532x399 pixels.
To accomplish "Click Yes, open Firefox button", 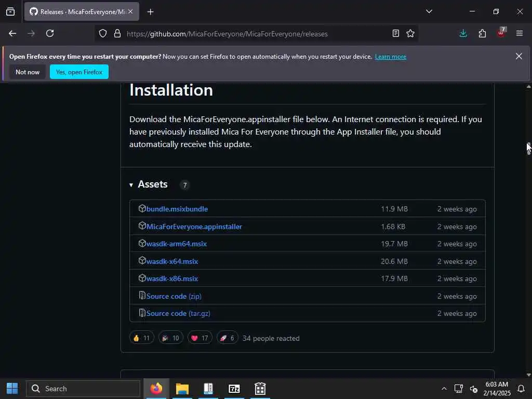I will (79, 72).
